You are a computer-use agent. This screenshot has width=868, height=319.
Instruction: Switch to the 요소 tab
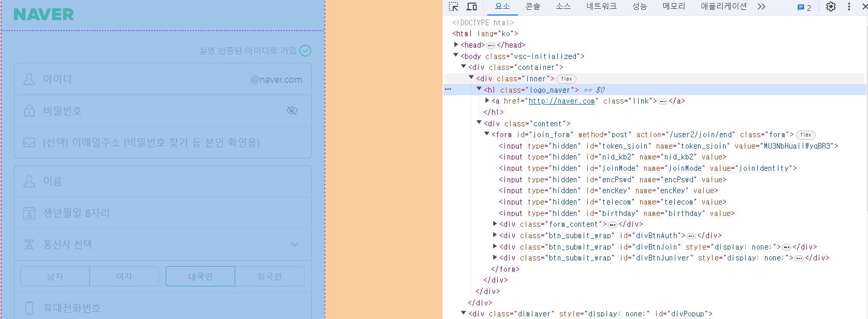[502, 6]
